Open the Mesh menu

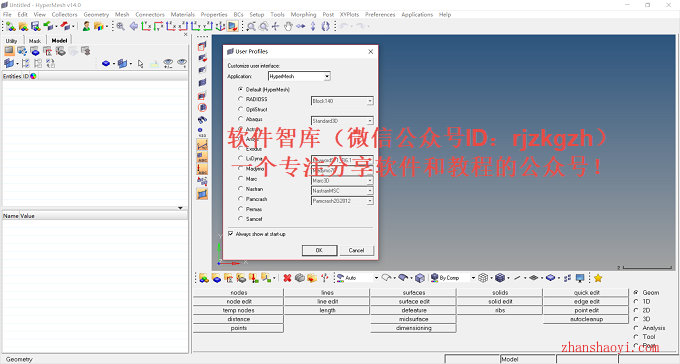point(122,14)
